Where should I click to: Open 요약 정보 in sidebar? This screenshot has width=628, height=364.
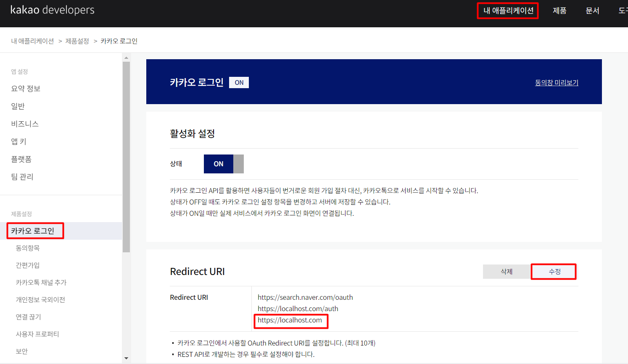(x=26, y=89)
